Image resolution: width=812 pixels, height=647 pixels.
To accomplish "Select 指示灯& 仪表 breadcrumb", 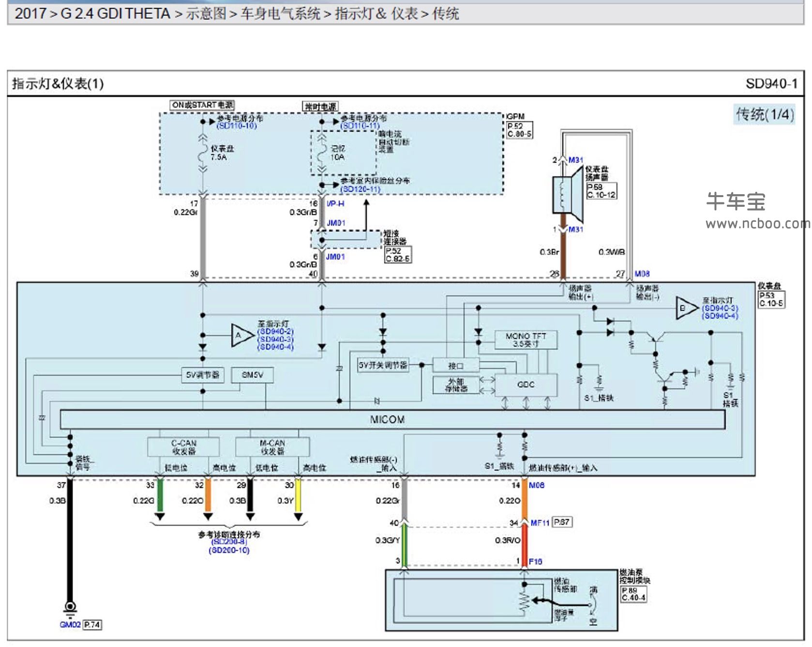I will point(376,14).
